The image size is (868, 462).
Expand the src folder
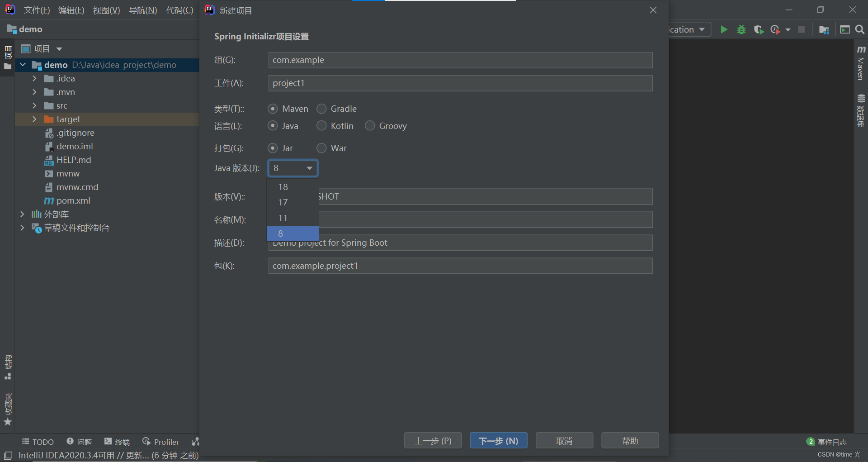click(x=34, y=105)
